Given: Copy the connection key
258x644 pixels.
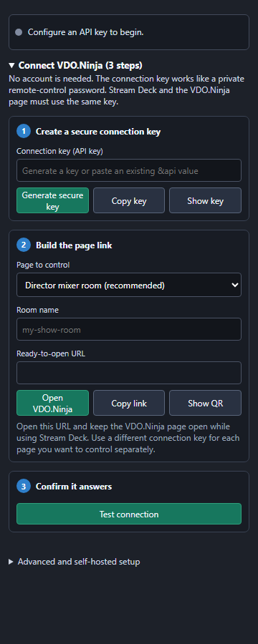Looking at the screenshot, I should click(129, 200).
